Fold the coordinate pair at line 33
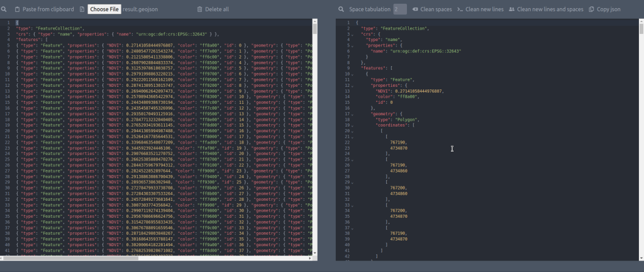The width and height of the screenshot is (644, 272). coord(352,205)
